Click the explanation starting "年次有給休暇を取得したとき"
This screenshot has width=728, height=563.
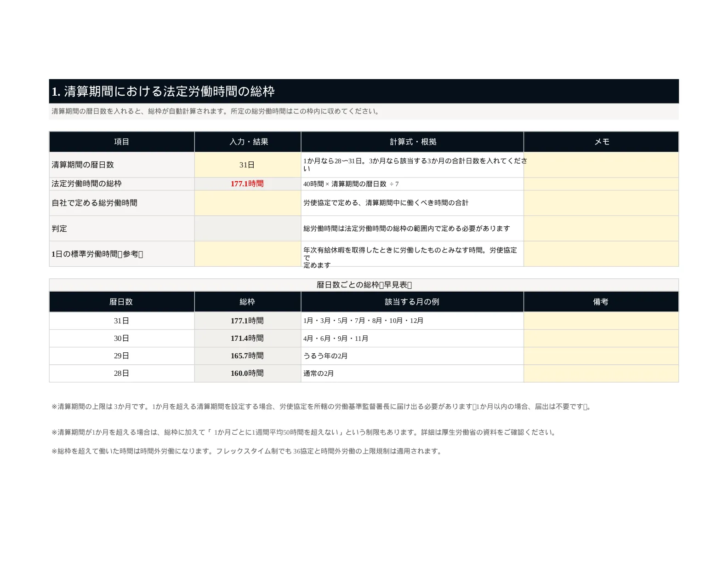click(x=410, y=258)
